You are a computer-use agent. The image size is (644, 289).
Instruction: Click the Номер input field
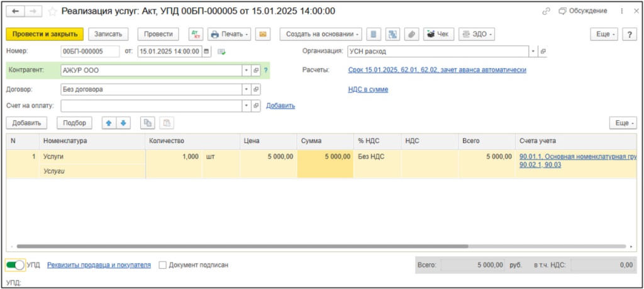click(x=90, y=52)
